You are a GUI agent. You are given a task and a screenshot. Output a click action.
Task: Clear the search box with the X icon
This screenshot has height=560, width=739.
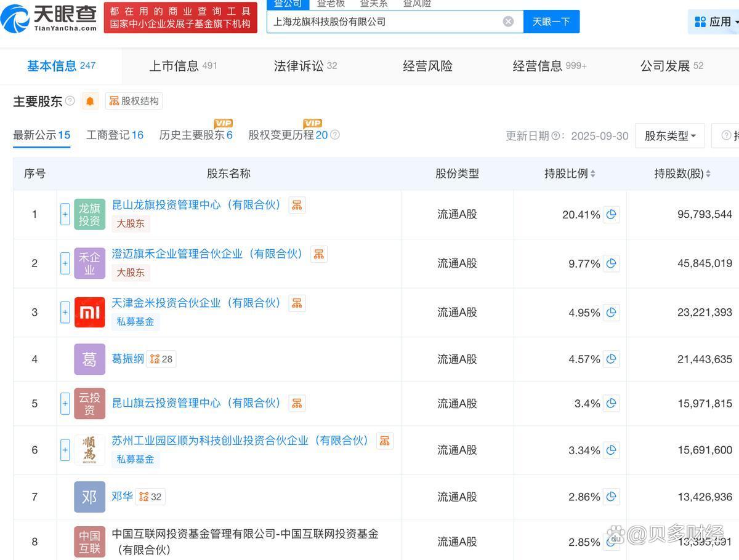click(508, 22)
